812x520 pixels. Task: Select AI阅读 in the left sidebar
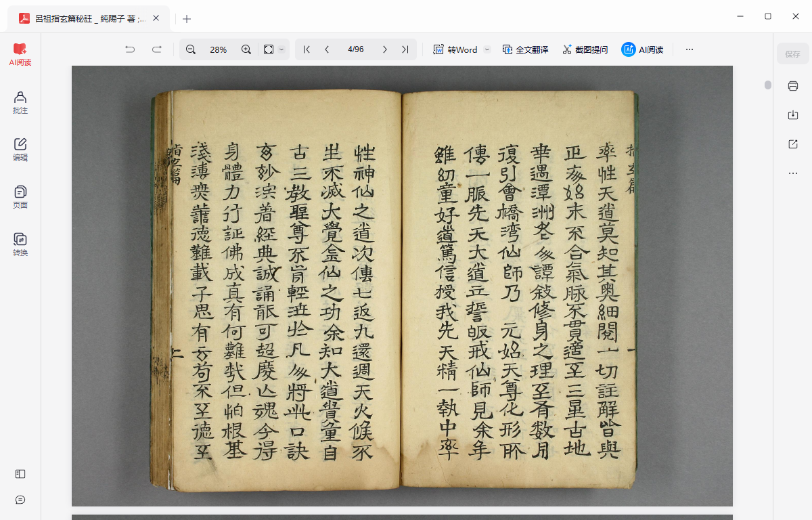[x=20, y=54]
